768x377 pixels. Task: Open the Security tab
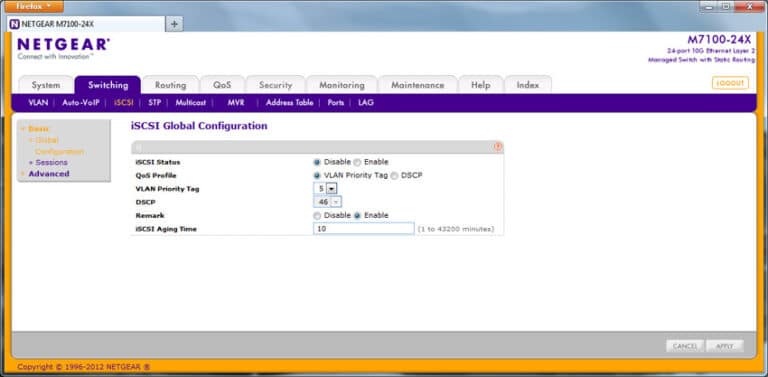click(x=275, y=85)
